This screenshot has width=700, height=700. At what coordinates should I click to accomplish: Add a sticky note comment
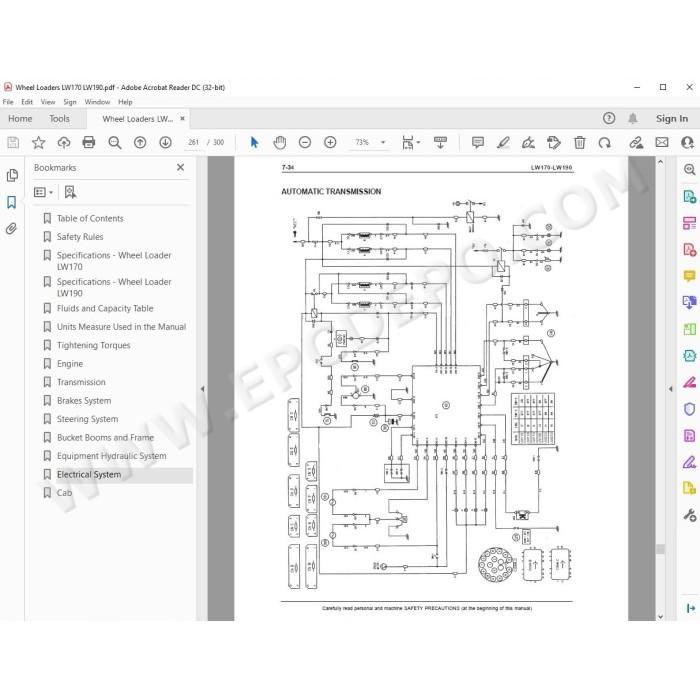tap(478, 142)
